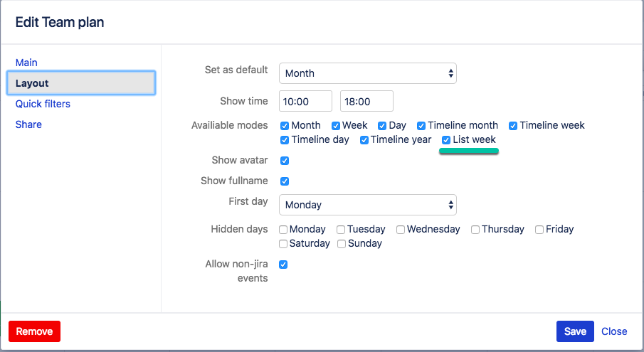Select the Layout sidebar tab
The width and height of the screenshot is (644, 352).
(80, 83)
